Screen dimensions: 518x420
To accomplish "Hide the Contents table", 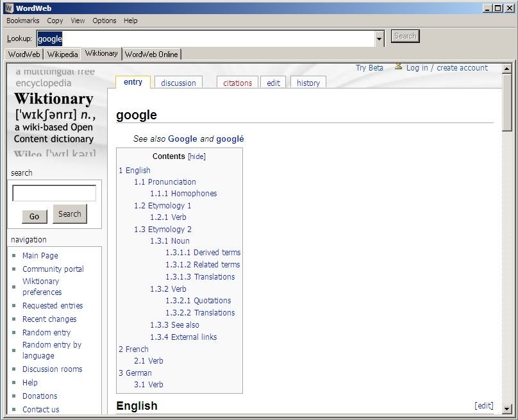I will pyautogui.click(x=197, y=156).
